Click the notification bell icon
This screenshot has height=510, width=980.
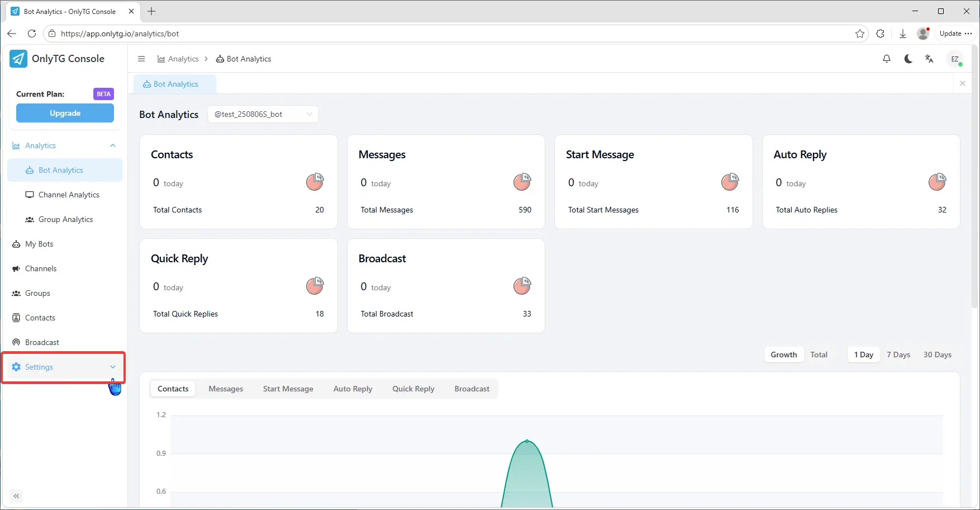pyautogui.click(x=886, y=59)
